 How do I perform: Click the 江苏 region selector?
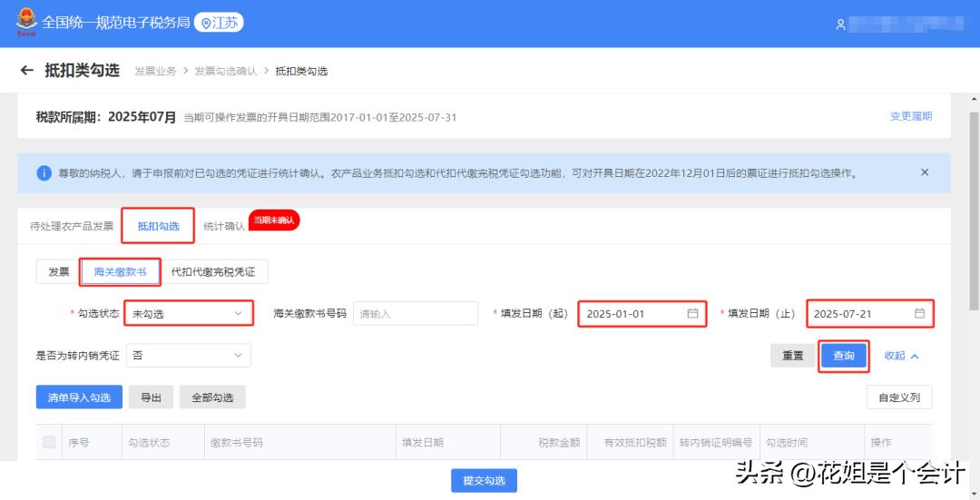219,23
